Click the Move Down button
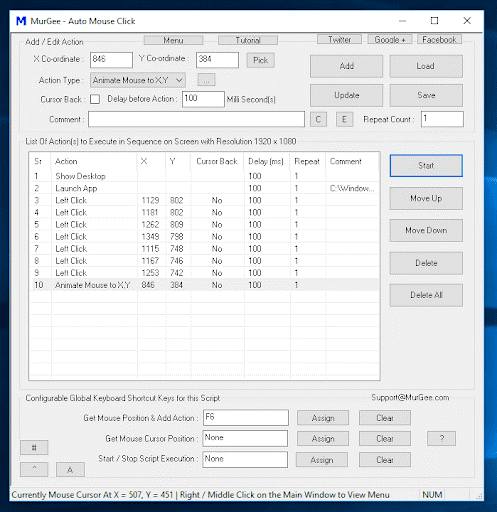This screenshot has width=497, height=512. click(x=426, y=230)
